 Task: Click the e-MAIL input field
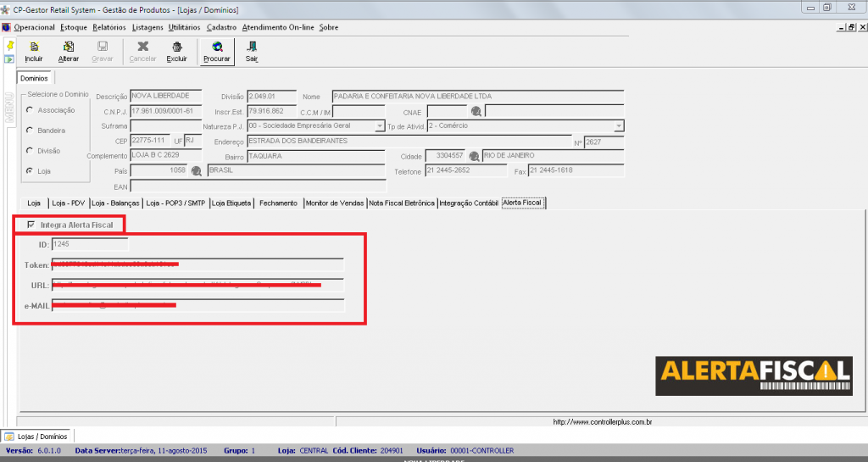[198, 305]
